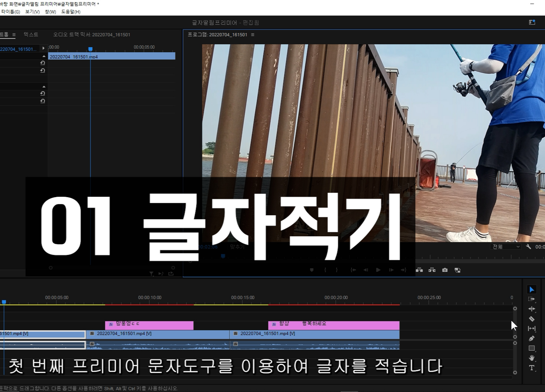Click the 00:00:10:00 timeline ruler mark
Image resolution: width=545 pixels, height=392 pixels.
click(150, 297)
